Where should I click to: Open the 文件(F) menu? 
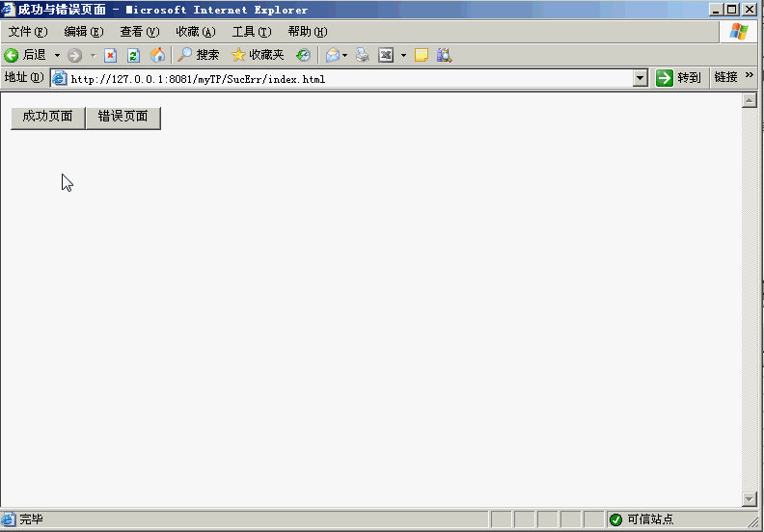pyautogui.click(x=28, y=32)
